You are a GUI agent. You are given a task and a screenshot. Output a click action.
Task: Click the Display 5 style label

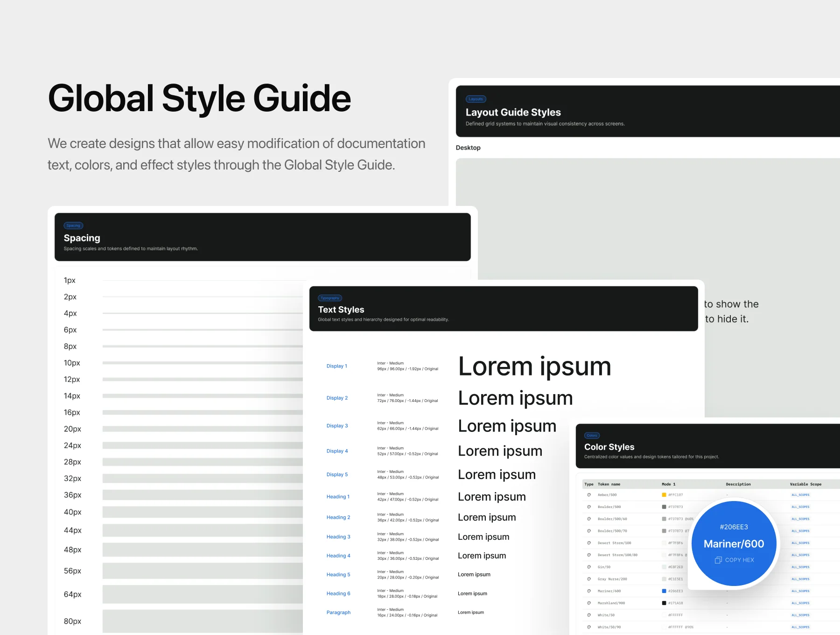(337, 474)
